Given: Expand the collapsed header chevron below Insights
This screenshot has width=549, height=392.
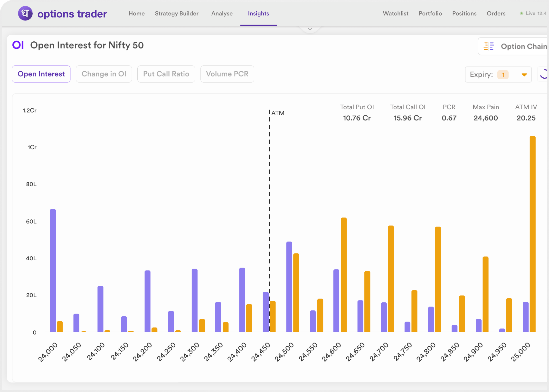Looking at the screenshot, I should point(310,29).
